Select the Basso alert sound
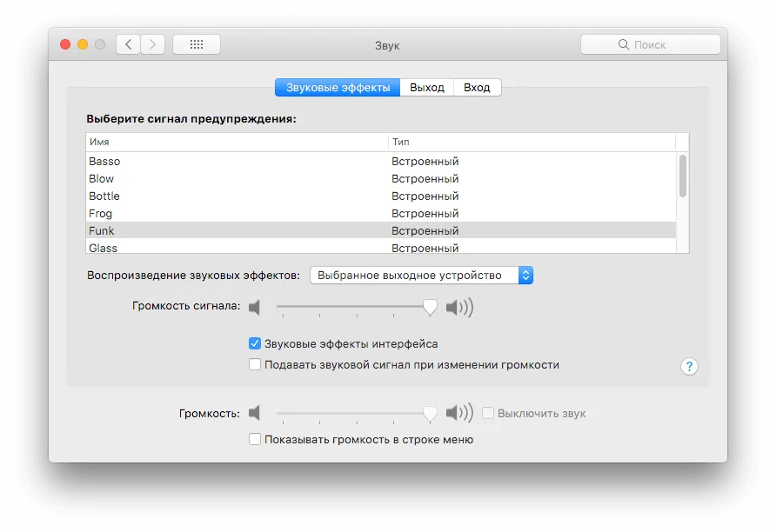776x532 pixels. point(381,161)
